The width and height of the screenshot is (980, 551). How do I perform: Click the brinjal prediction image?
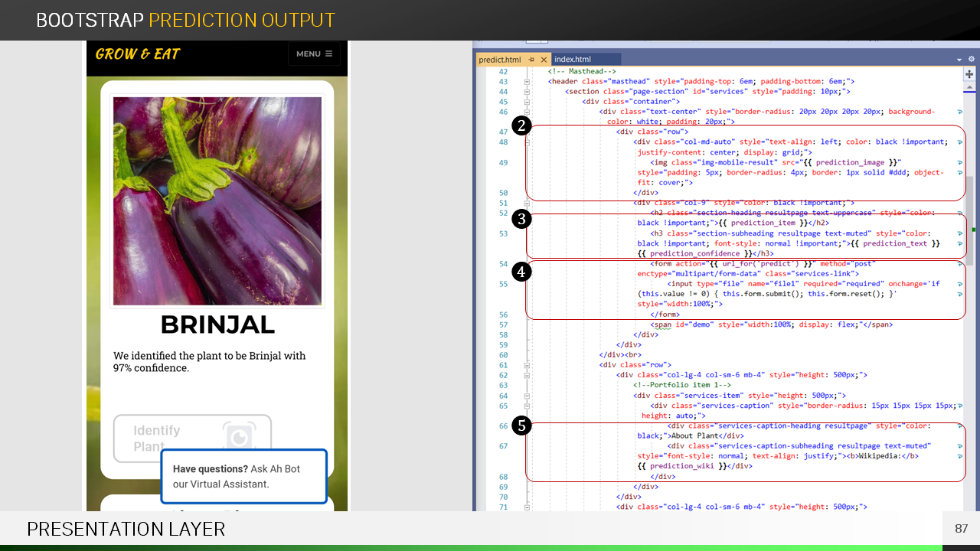click(x=217, y=201)
